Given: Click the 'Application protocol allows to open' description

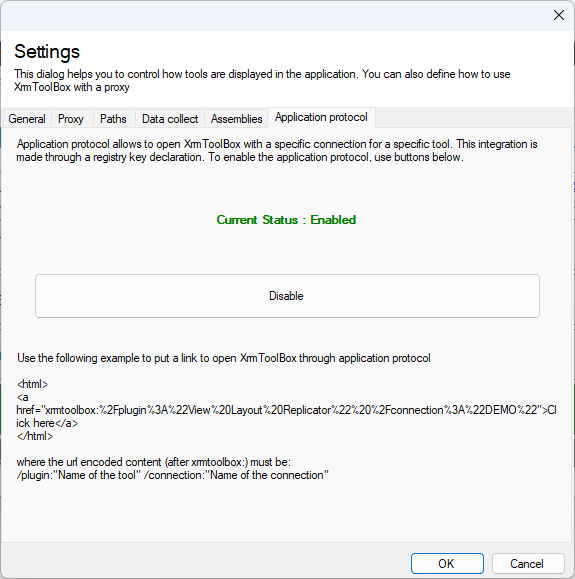Looking at the screenshot, I should (277, 150).
